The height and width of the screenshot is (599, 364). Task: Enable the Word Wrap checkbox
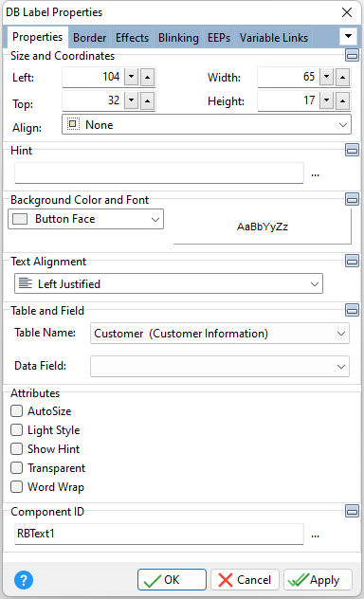pyautogui.click(x=16, y=487)
